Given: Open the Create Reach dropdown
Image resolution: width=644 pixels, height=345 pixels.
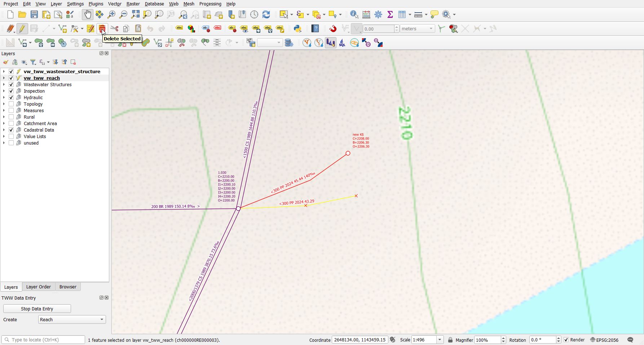Looking at the screenshot, I should coord(72,320).
